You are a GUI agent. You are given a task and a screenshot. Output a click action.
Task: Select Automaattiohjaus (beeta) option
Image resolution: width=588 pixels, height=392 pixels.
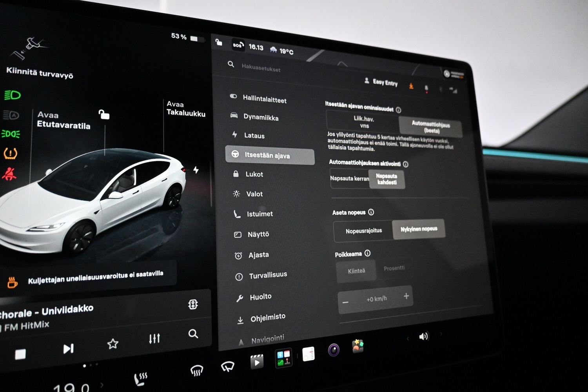(x=430, y=127)
